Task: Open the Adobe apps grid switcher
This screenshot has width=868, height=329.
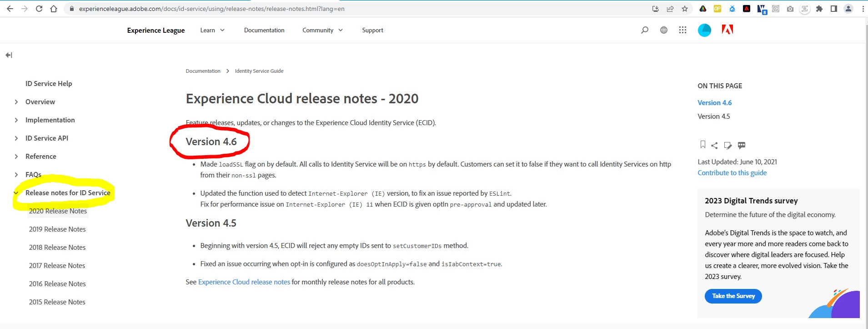Action: (682, 30)
